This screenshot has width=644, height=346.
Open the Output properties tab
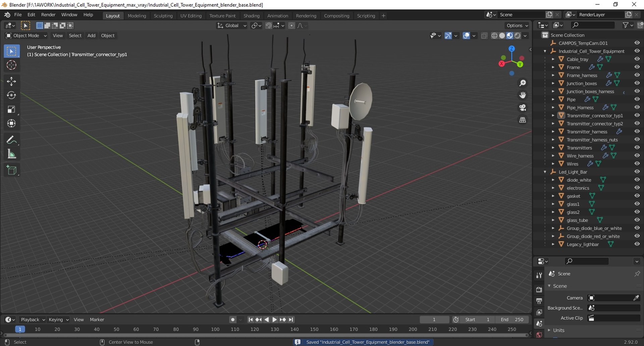539,301
